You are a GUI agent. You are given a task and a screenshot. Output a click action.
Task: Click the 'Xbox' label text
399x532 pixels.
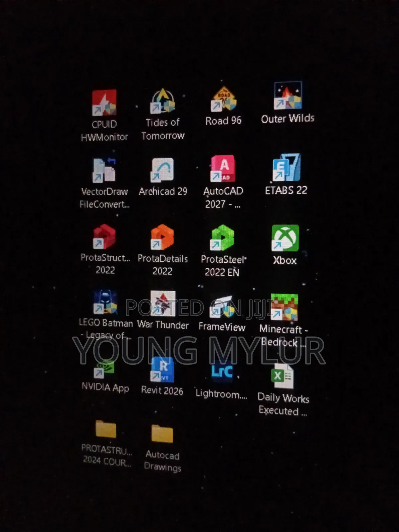point(285,260)
